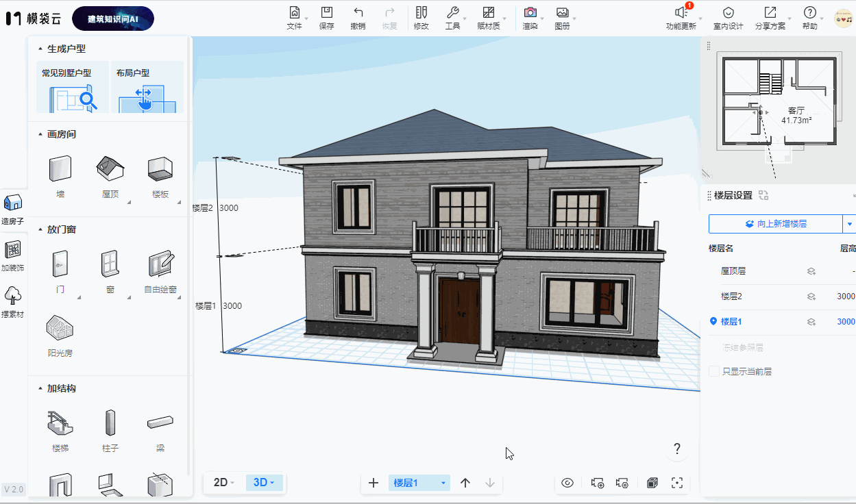This screenshot has width=856, height=504.
Task: Click the 向上新增楼层 button
Action: [774, 224]
